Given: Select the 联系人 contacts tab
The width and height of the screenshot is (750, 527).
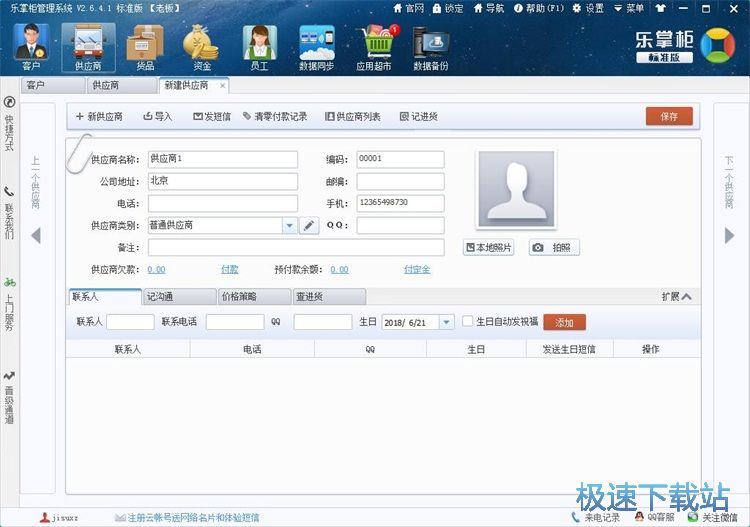Looking at the screenshot, I should pos(105,296).
